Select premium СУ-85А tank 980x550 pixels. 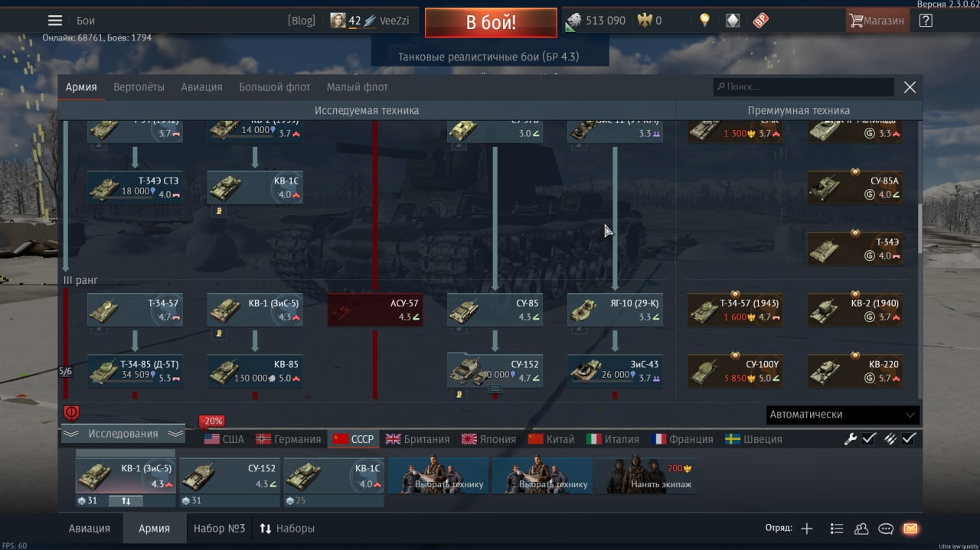(855, 187)
